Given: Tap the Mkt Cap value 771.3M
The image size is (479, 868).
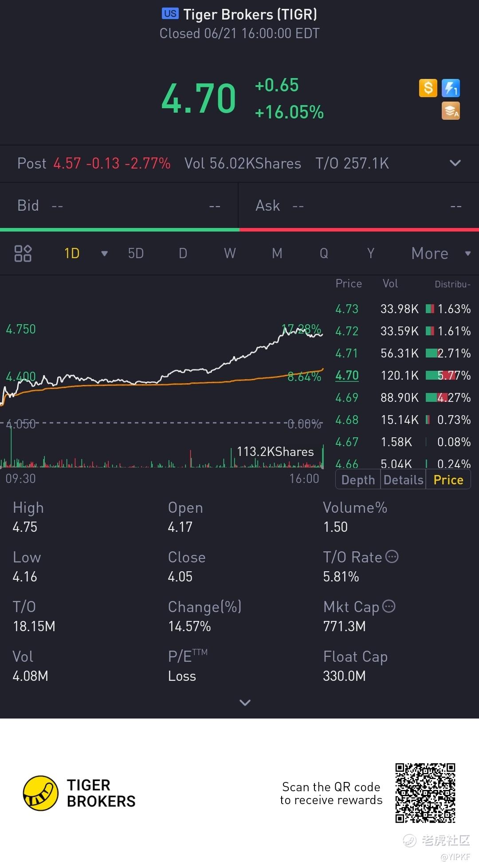Looking at the screenshot, I should (345, 626).
